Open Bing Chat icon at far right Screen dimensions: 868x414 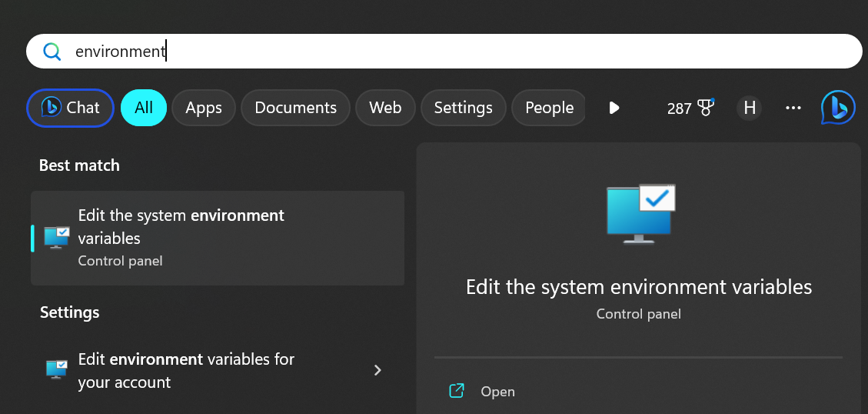click(837, 108)
